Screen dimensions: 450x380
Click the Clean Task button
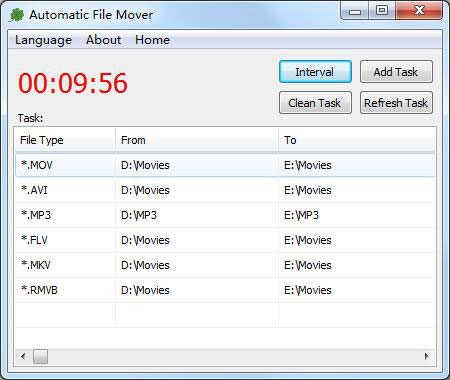[315, 103]
